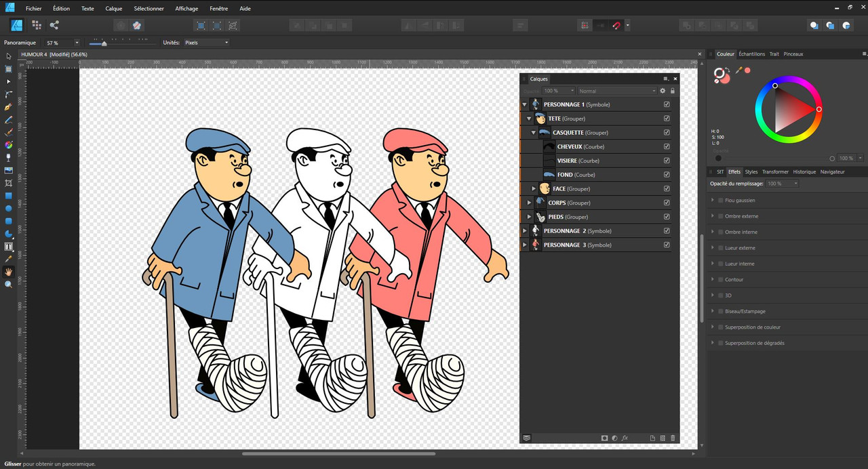Collapse the PERSONNAGE 1 layer tree
868x469 pixels.
(525, 104)
